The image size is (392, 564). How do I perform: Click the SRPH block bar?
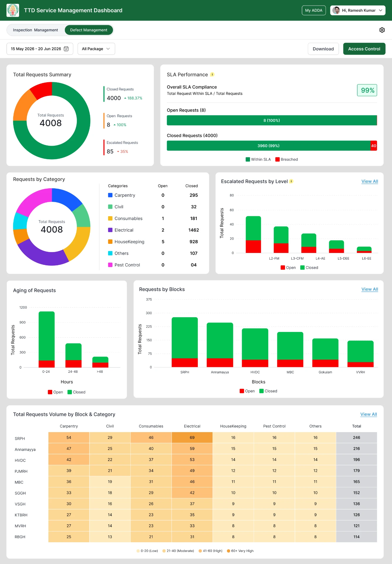click(185, 342)
